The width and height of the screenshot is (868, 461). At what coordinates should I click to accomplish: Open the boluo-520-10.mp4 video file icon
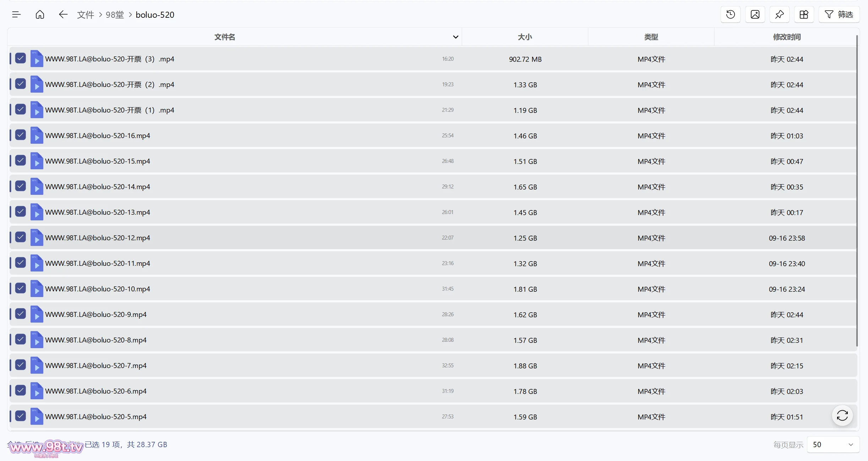(37, 289)
